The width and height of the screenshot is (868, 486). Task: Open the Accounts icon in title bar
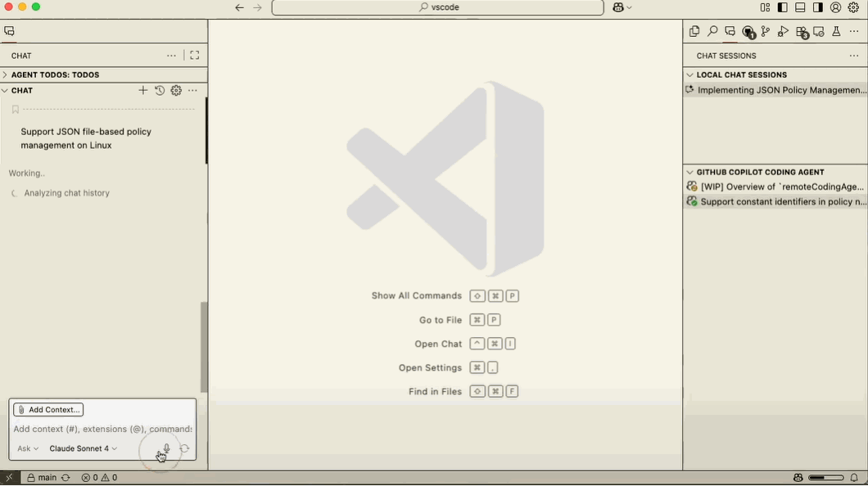coord(835,7)
